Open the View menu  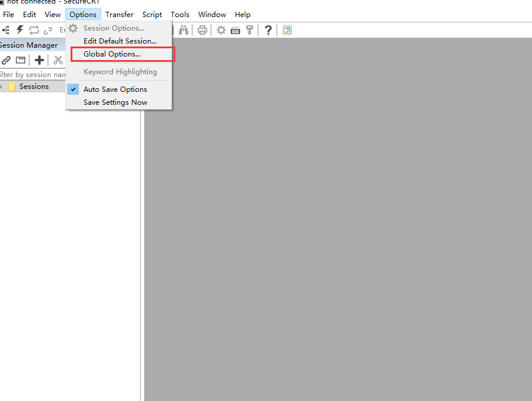tap(52, 15)
